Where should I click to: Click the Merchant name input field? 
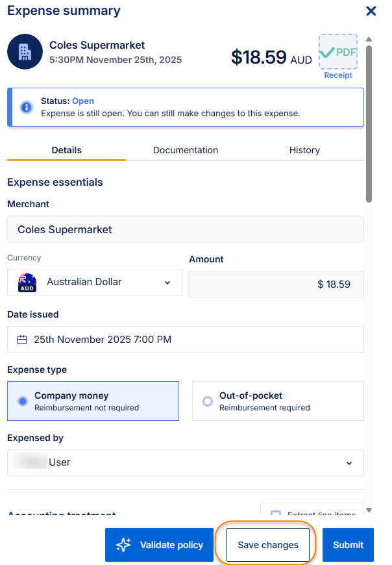pyautogui.click(x=185, y=229)
